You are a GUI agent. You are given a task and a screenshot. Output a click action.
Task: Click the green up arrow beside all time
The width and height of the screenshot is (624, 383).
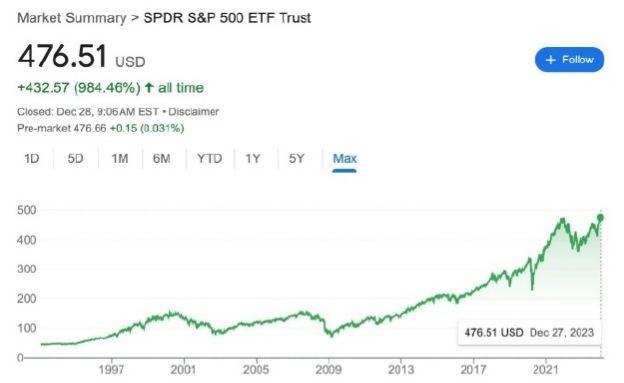[x=149, y=87]
